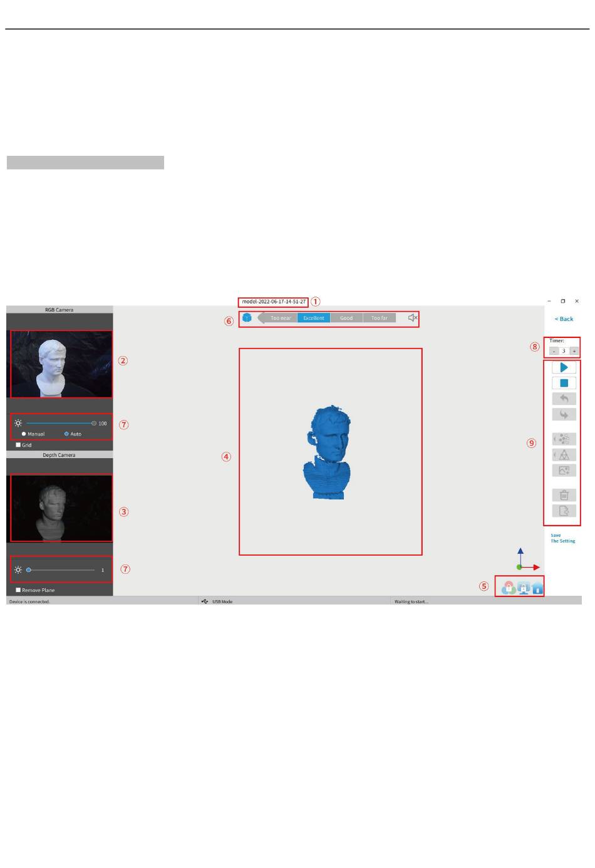Delete the scan with the trash icon

pyautogui.click(x=564, y=496)
